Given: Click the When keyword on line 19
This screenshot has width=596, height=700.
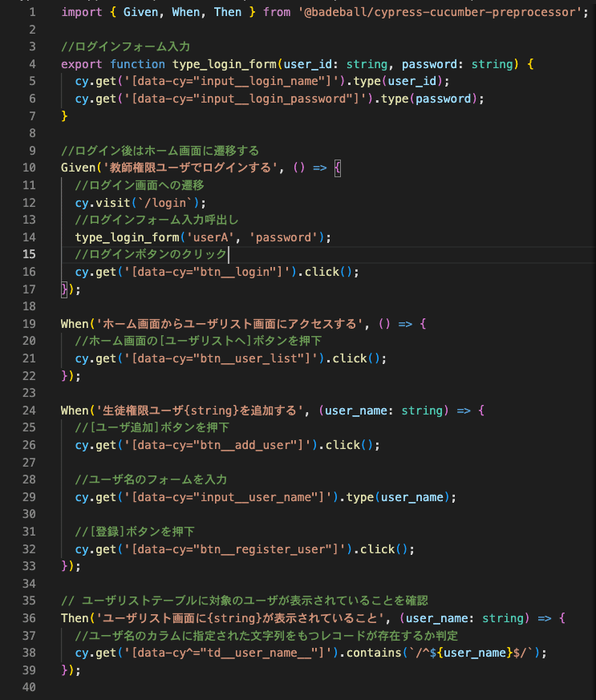Looking at the screenshot, I should (75, 324).
